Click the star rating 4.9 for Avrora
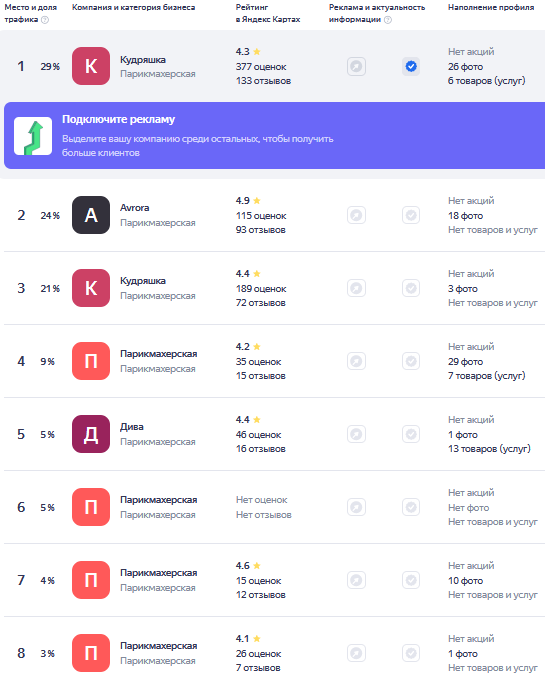Image resolution: width=545 pixels, height=685 pixels. tap(248, 201)
